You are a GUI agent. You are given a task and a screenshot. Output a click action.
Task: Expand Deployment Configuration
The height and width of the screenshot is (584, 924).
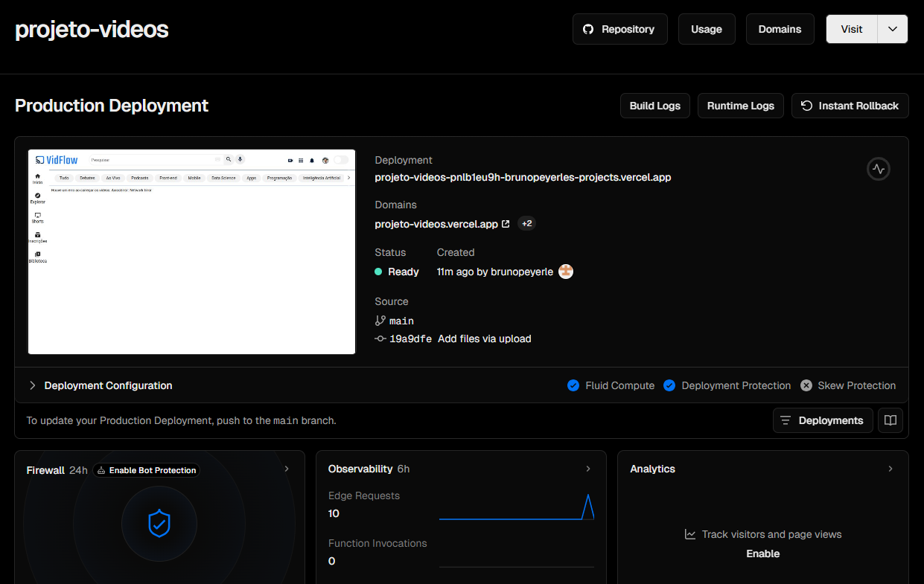coord(101,385)
